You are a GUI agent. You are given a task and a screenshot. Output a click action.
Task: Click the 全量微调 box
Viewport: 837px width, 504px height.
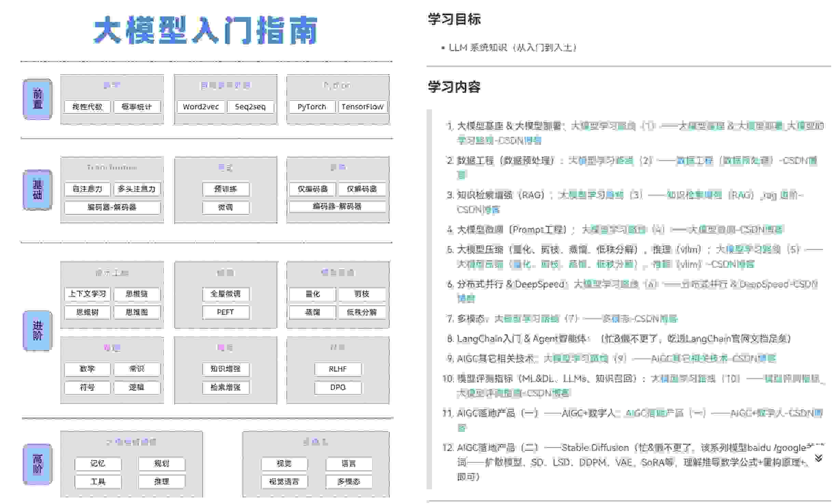(226, 294)
